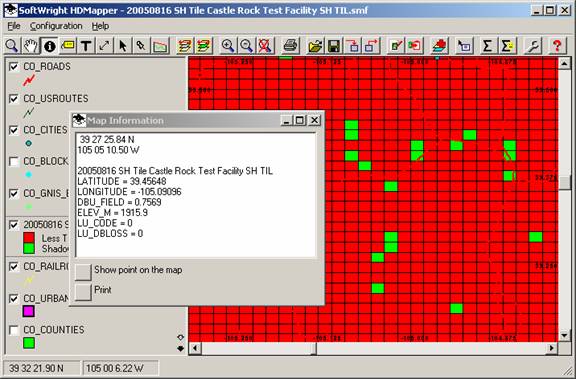This screenshot has width=576, height=379.
Task: Select the magnifier zoom tool in the toolbar
Action: click(x=12, y=46)
